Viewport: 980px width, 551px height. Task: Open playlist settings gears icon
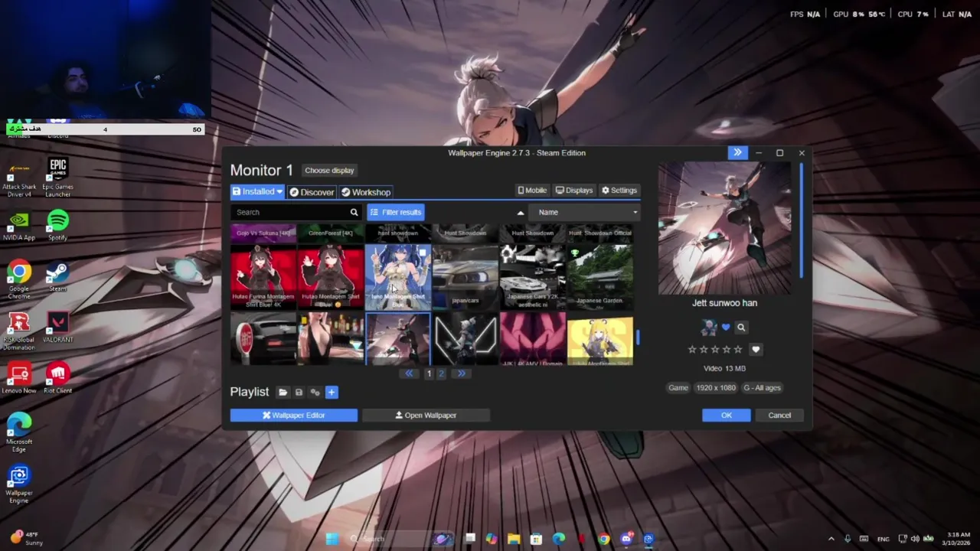point(315,392)
